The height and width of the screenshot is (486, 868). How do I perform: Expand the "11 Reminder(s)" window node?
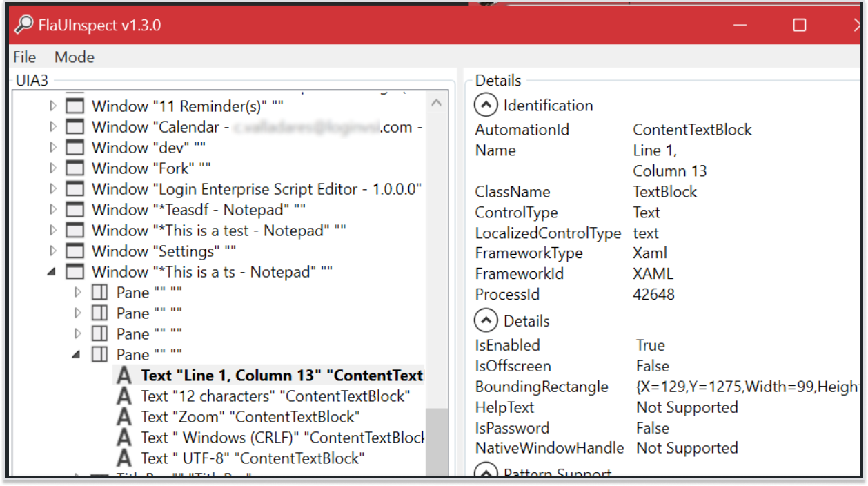point(52,106)
